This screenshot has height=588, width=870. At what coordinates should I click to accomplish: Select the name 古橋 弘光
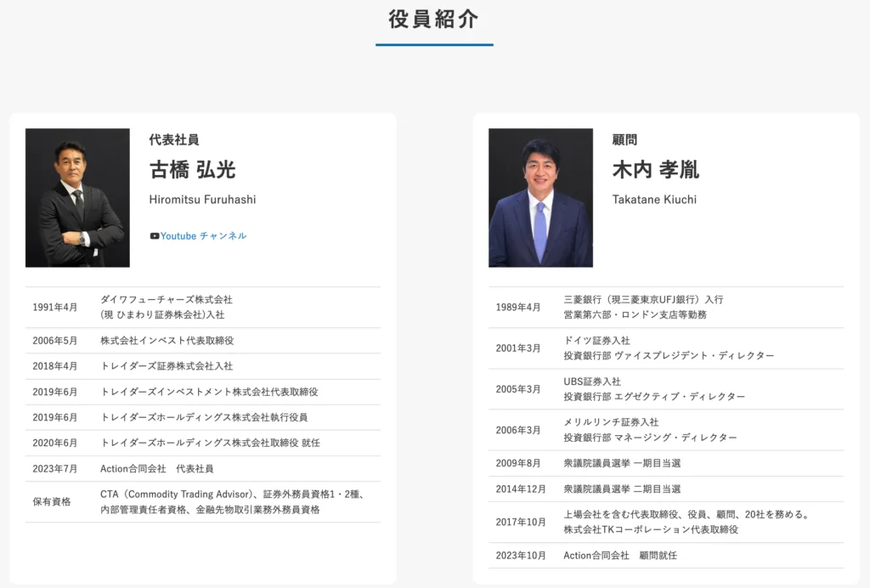(x=192, y=170)
